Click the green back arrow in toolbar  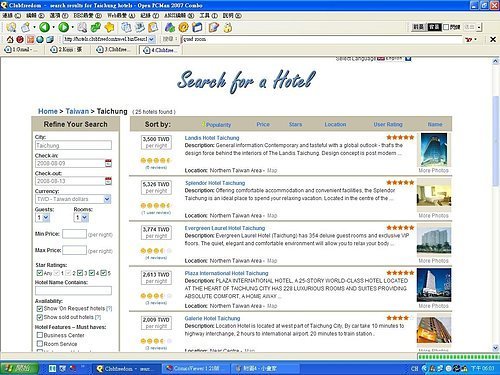[x=44, y=27]
